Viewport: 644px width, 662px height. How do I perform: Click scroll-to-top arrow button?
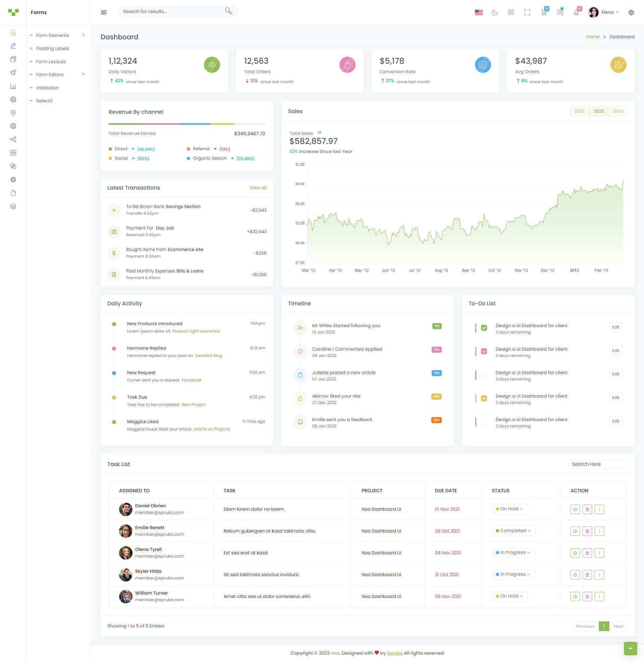630,648
